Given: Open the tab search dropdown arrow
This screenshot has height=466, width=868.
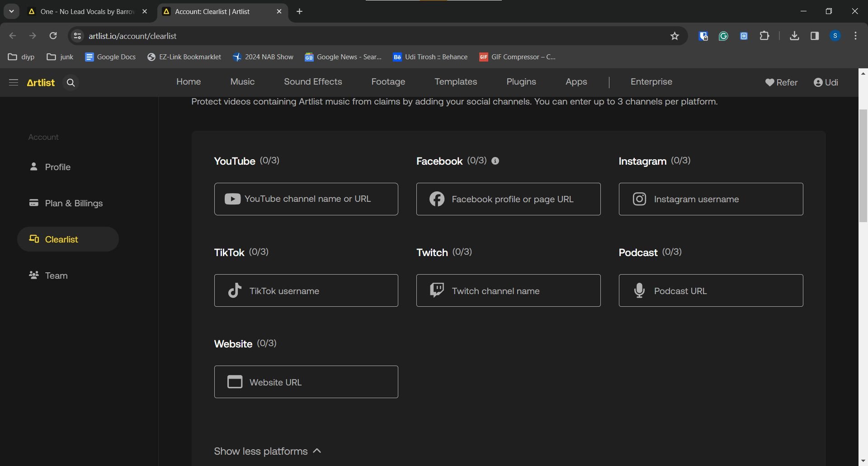Looking at the screenshot, I should [x=11, y=11].
